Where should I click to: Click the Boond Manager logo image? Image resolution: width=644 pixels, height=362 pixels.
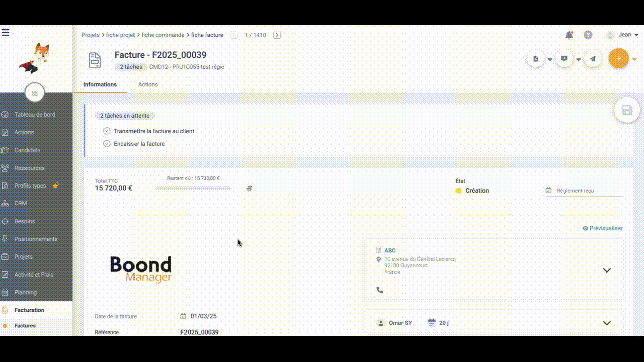pyautogui.click(x=141, y=269)
